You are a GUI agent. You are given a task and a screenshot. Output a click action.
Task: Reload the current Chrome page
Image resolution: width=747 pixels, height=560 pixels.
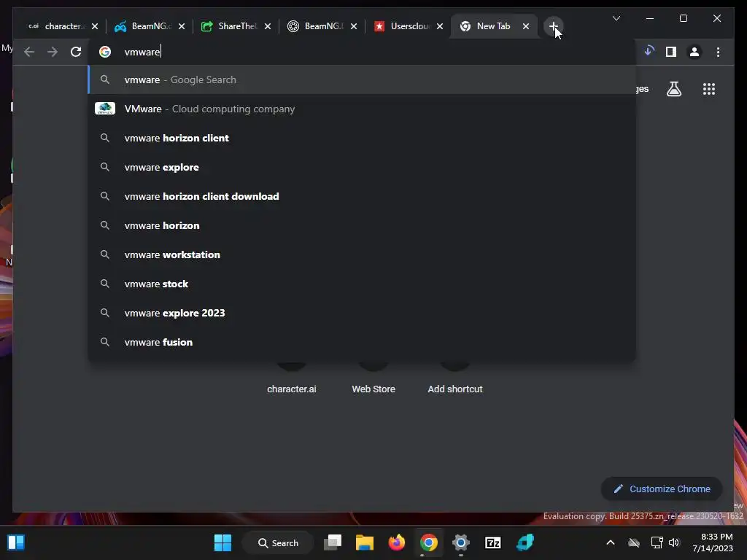point(76,52)
